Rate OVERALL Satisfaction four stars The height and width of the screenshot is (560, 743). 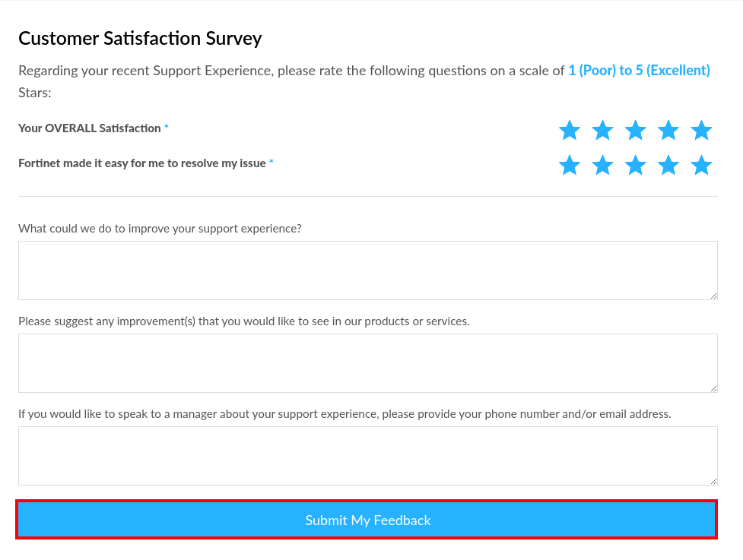tap(668, 130)
